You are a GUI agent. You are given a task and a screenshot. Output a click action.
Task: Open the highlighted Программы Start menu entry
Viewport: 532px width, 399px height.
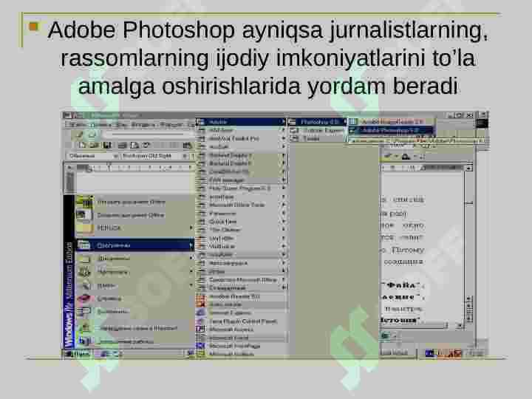[134, 245]
